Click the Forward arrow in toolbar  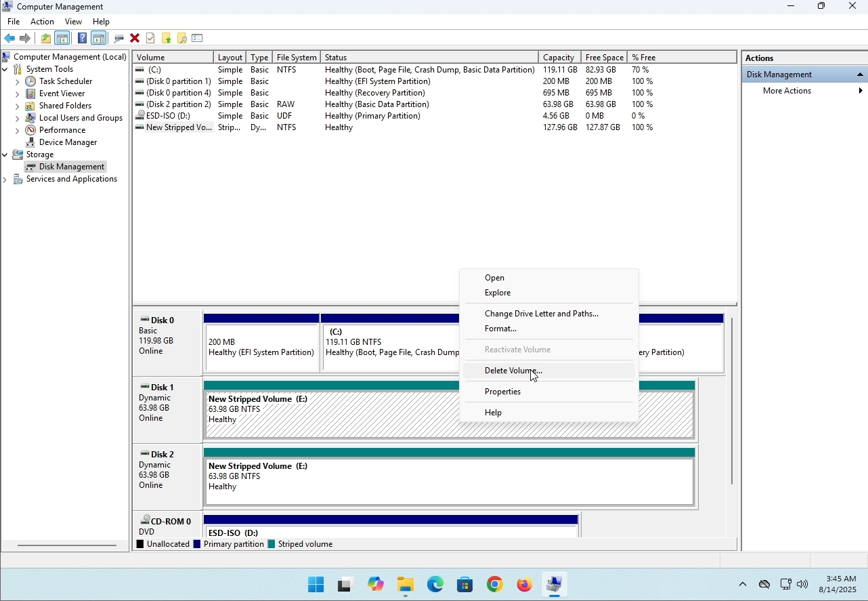25,39
